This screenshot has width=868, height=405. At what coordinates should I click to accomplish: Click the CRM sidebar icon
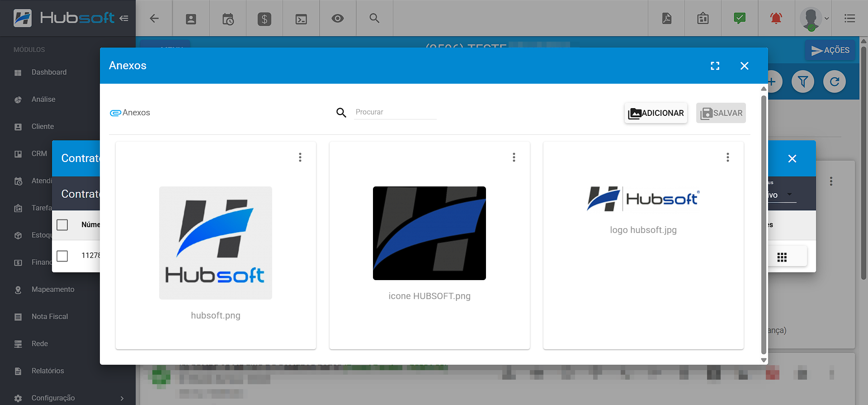click(x=18, y=154)
